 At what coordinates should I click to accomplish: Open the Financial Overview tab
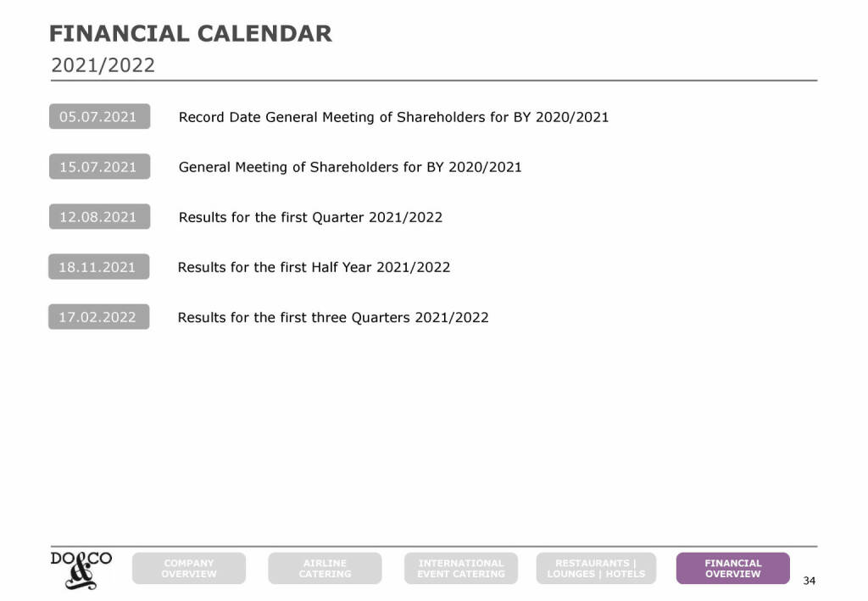point(732,569)
